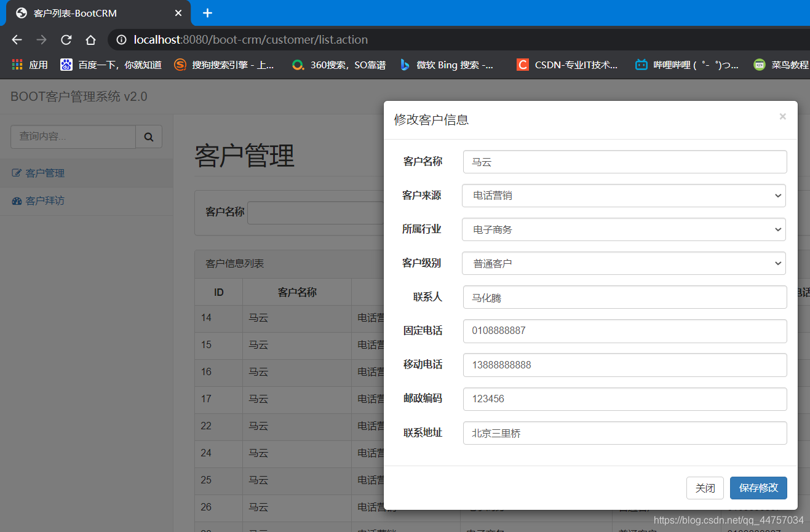Click table cell with ID 17
Image resolution: width=810 pixels, height=532 pixels.
(219, 400)
